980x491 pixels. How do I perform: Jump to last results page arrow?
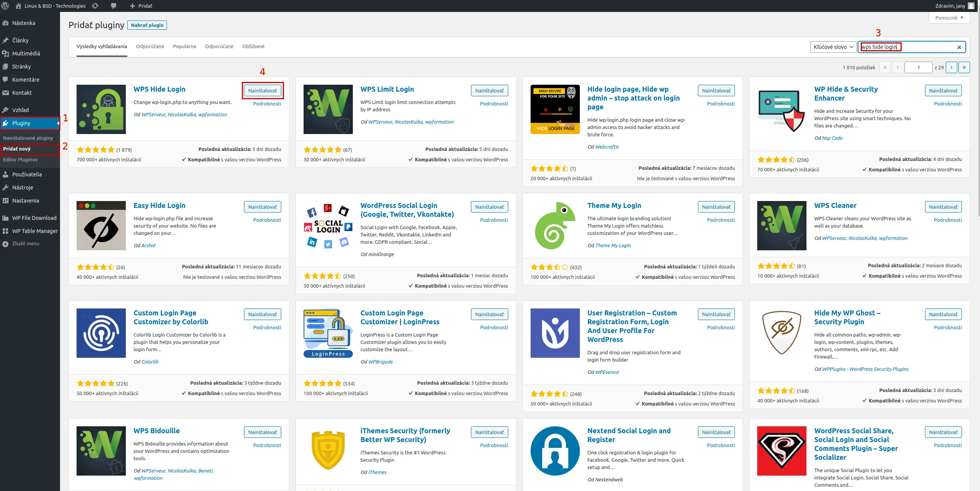click(x=964, y=67)
